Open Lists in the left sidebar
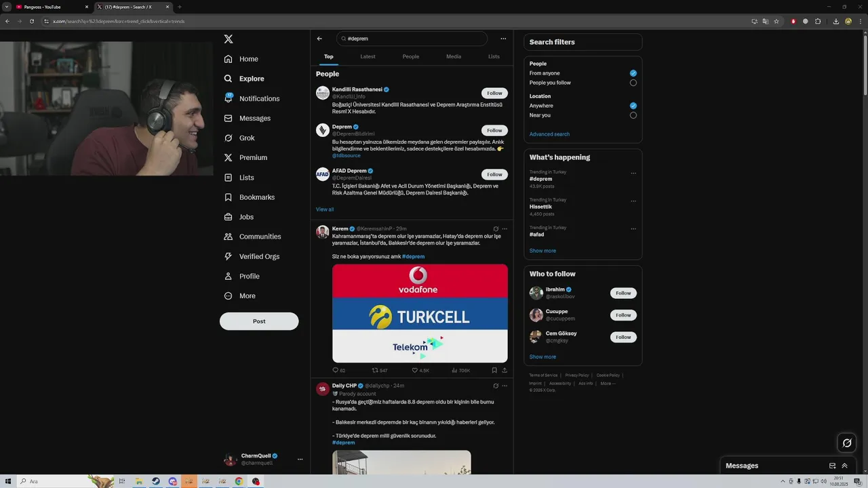 [x=239, y=178]
